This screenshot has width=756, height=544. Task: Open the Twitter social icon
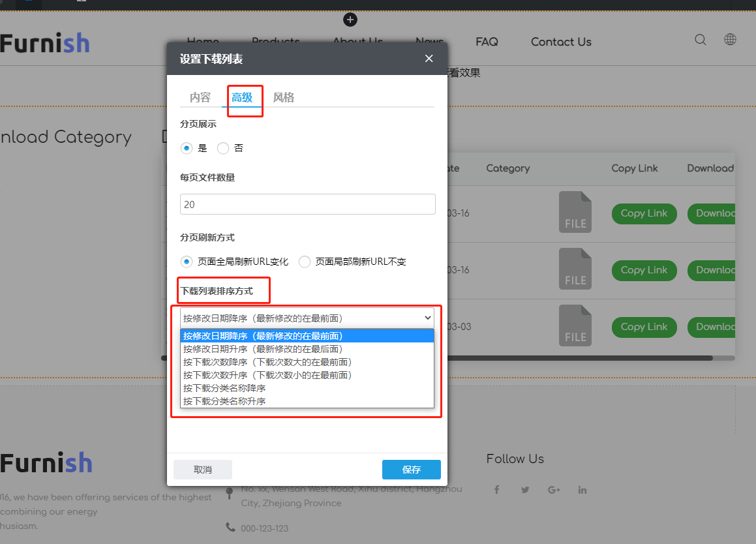pos(525,489)
